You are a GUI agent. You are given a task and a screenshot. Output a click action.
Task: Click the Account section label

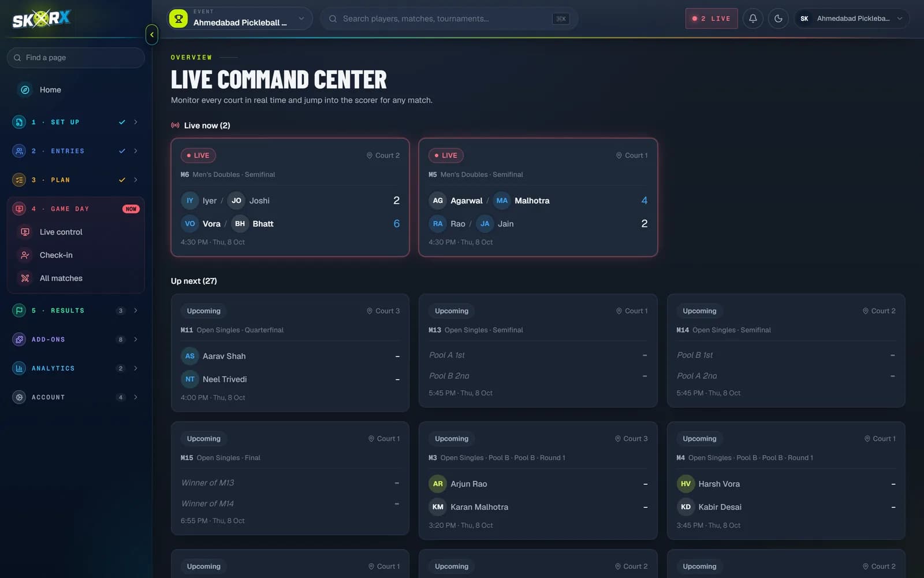pos(49,397)
